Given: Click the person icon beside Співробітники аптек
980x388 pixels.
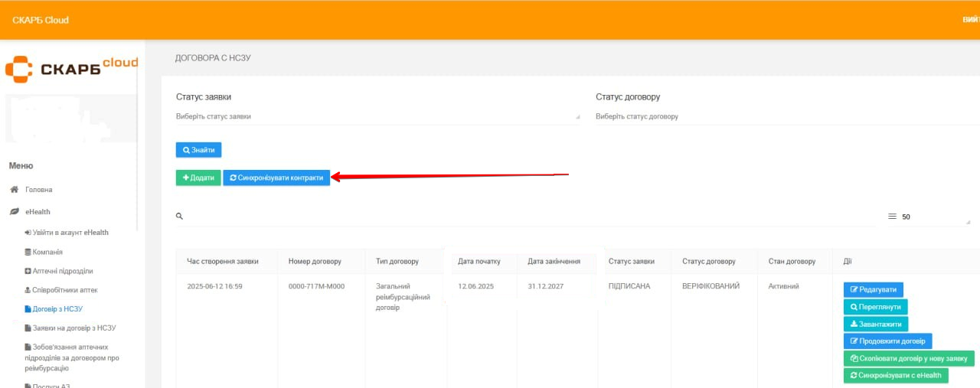Looking at the screenshot, I should click(x=28, y=290).
